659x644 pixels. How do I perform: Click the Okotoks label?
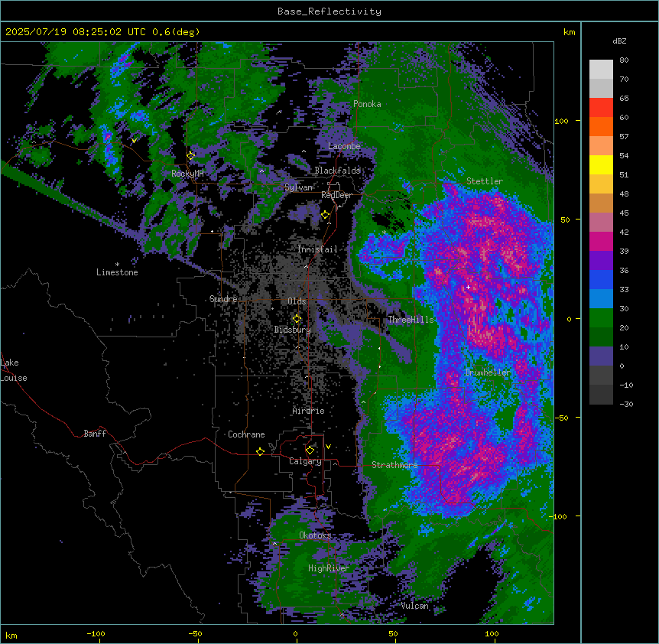tap(315, 535)
